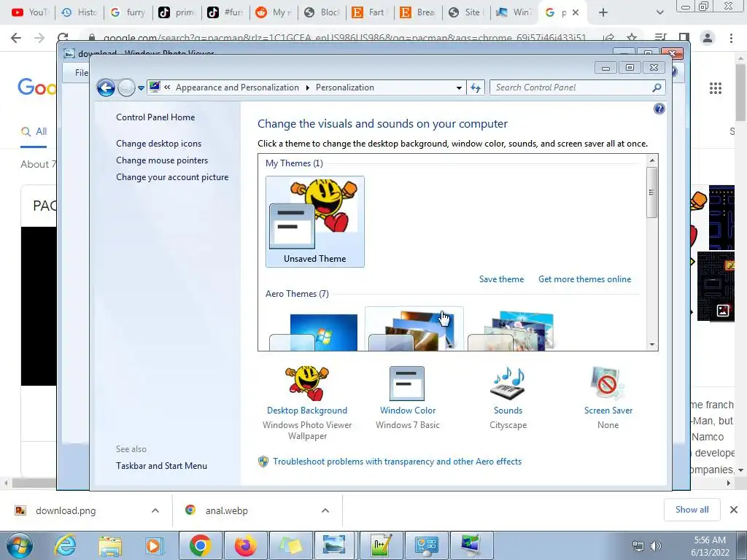
Task: Click the Forward arrow in Control Panel
Action: [126, 87]
